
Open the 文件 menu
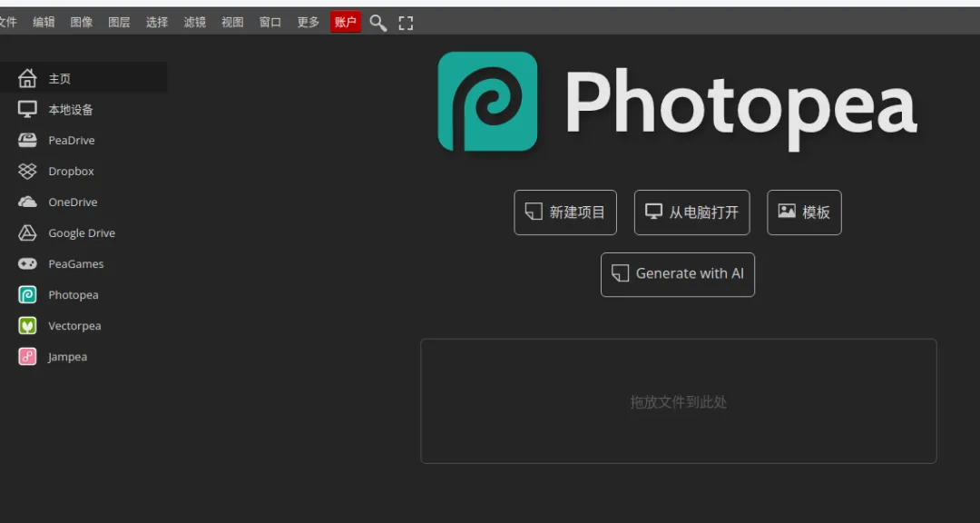click(7, 23)
